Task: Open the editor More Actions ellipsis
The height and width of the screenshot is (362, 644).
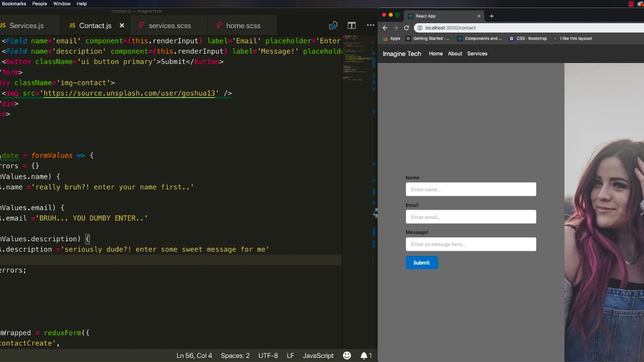Action: (370, 26)
